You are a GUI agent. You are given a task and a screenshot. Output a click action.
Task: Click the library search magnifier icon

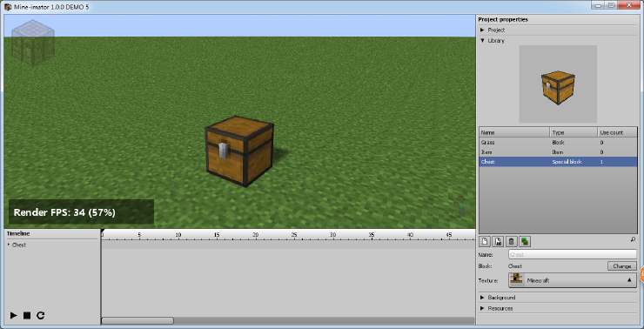pos(633,238)
